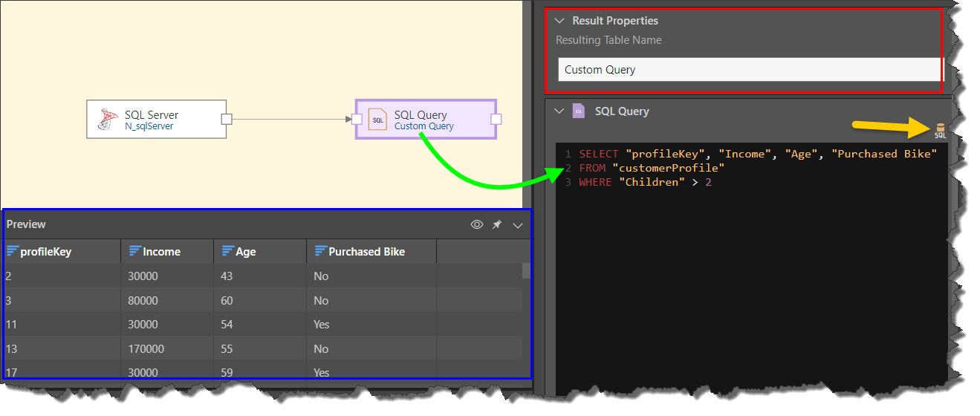Image resolution: width=980 pixels, height=416 pixels.
Task: Click the profileKey column header
Action: click(62, 252)
